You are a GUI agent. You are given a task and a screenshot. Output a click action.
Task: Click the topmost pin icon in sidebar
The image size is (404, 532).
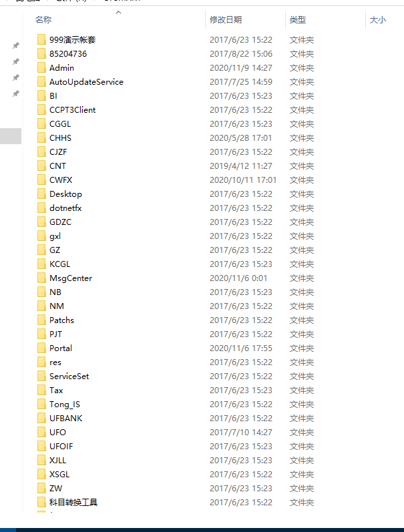[15, 45]
